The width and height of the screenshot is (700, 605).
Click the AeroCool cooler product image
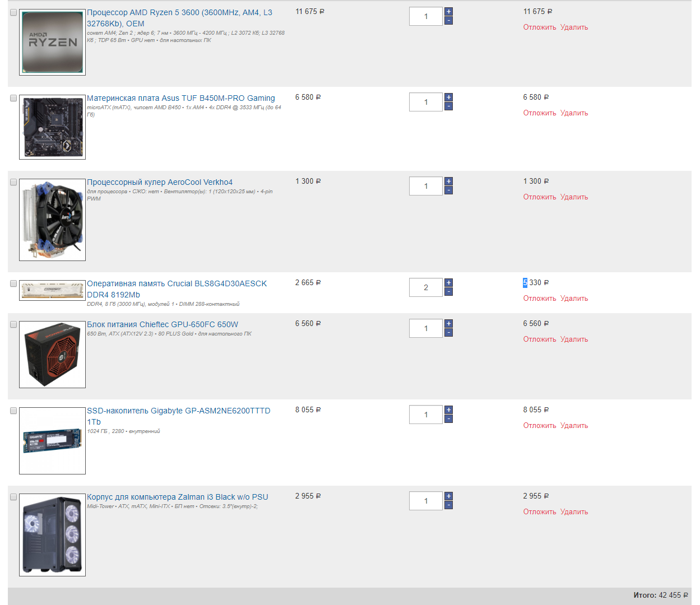click(52, 220)
